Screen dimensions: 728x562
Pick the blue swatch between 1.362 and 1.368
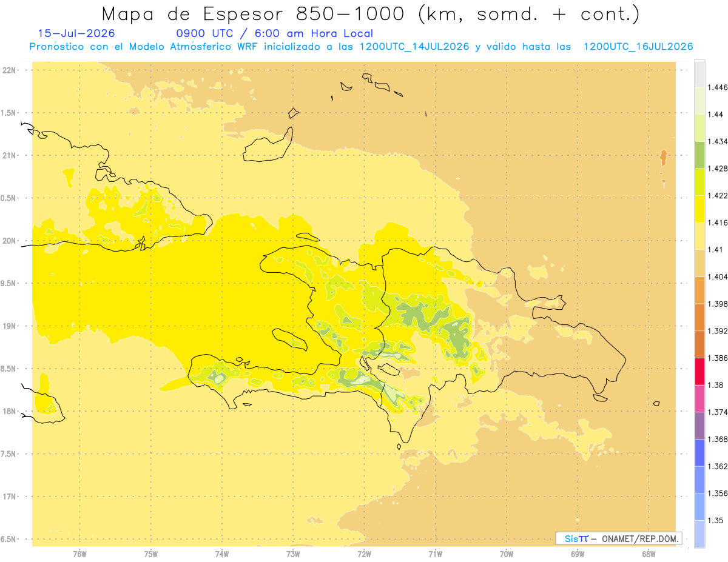tap(699, 453)
